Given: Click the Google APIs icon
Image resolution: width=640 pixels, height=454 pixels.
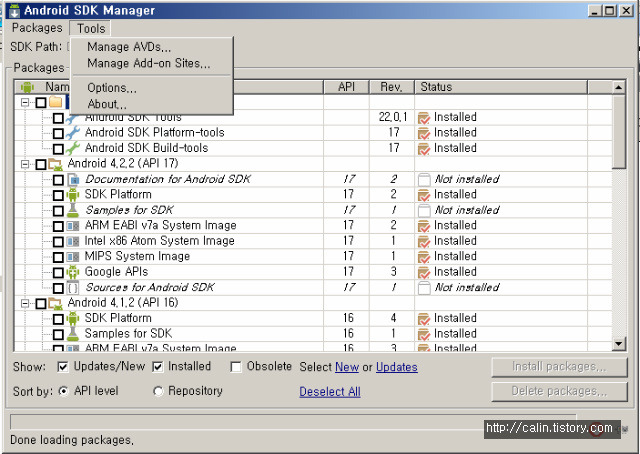Looking at the screenshot, I should pos(73,272).
